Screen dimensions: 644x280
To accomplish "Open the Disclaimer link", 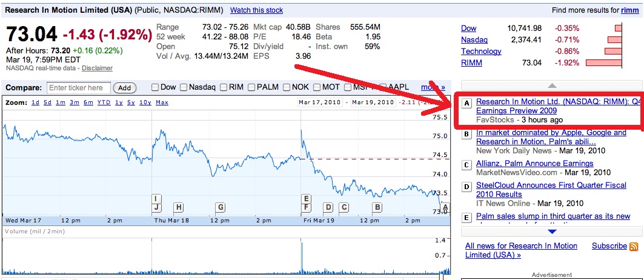I will point(97,68).
